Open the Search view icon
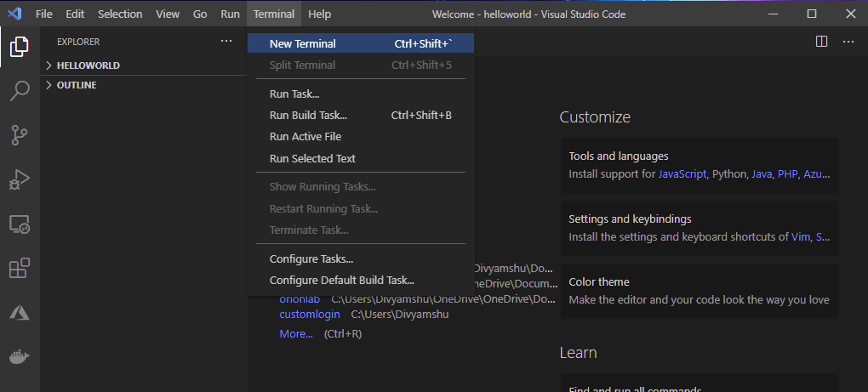Viewport: 868px width, 392px height. click(x=20, y=91)
